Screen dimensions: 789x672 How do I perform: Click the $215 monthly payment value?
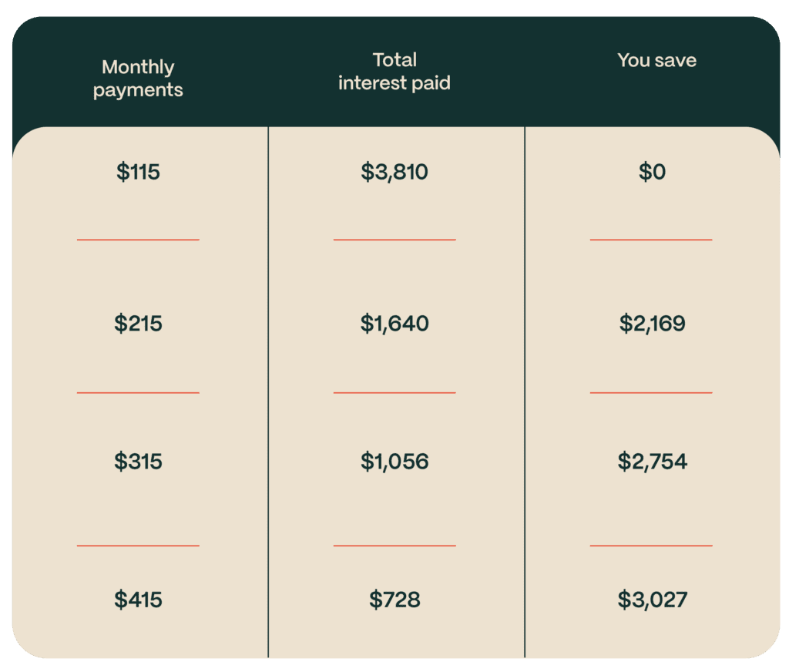pos(139,324)
